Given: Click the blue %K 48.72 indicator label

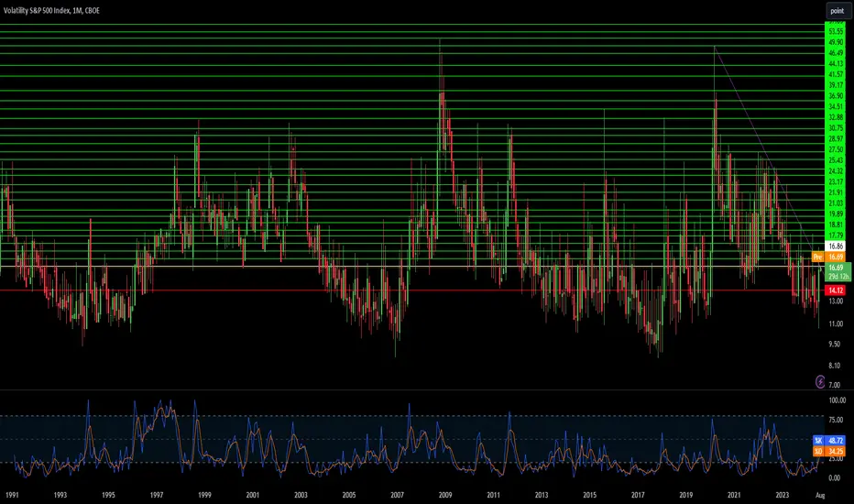Looking at the screenshot, I should pos(829,440).
